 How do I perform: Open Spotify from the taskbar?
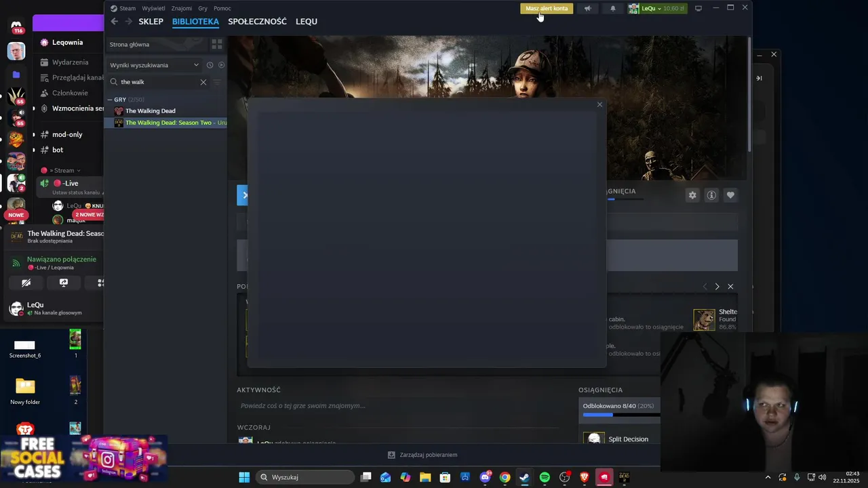(545, 477)
